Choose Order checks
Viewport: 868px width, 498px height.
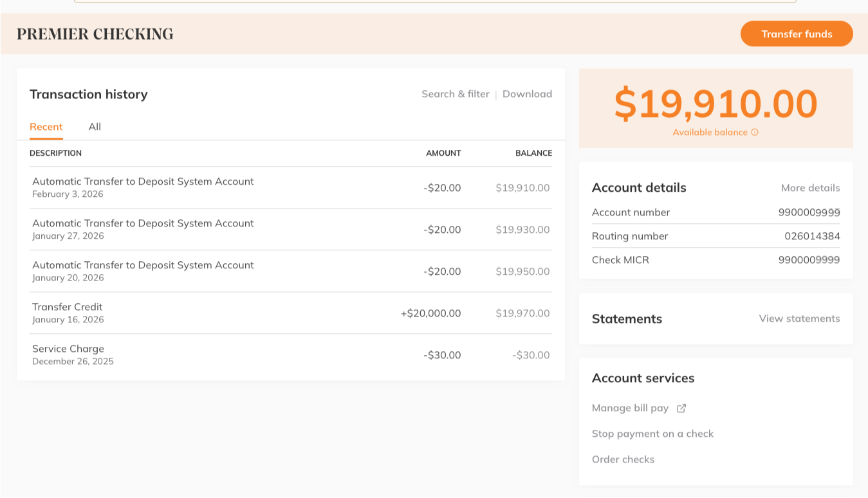click(623, 459)
